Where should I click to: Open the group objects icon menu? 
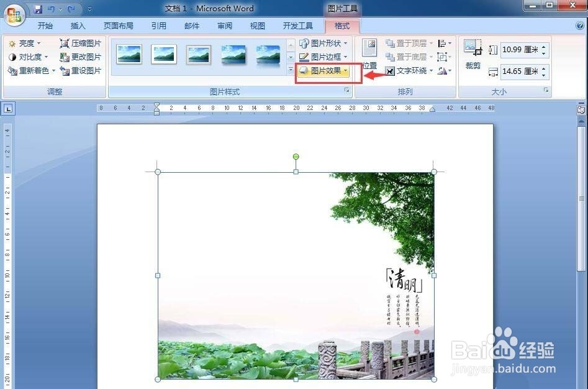pyautogui.click(x=445, y=57)
